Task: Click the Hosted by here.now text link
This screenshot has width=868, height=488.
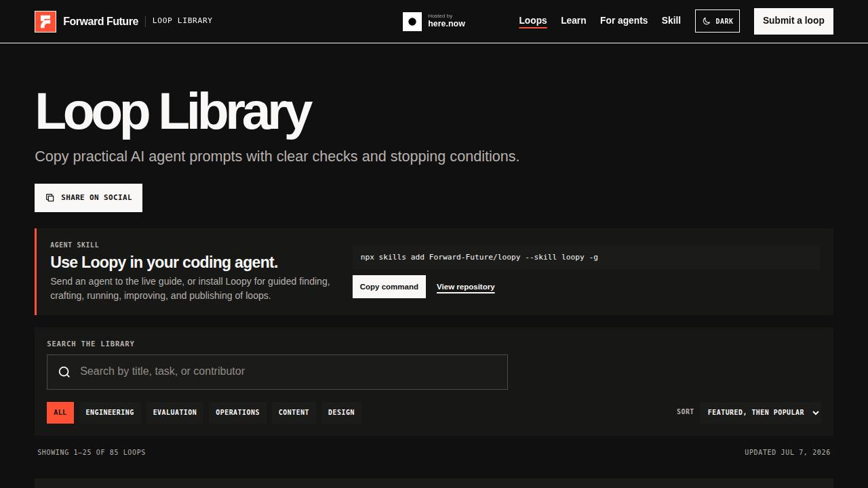Action: 446,21
